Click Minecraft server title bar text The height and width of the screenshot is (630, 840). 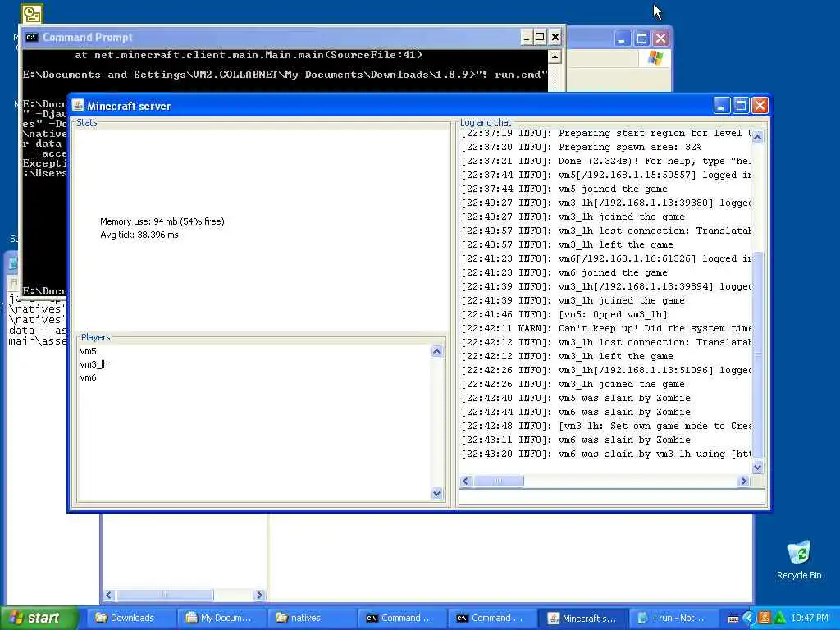129,106
